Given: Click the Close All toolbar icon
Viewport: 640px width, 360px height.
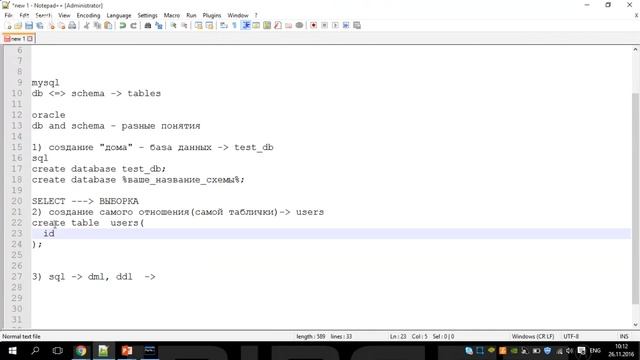Looking at the screenshot, I should point(62,25).
